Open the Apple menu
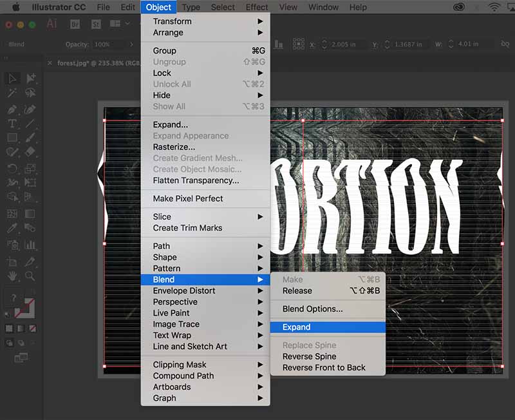The width and height of the screenshot is (515, 420). 15,7
